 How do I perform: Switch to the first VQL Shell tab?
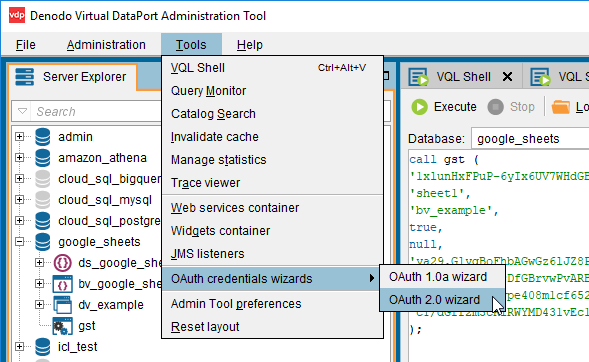point(463,77)
